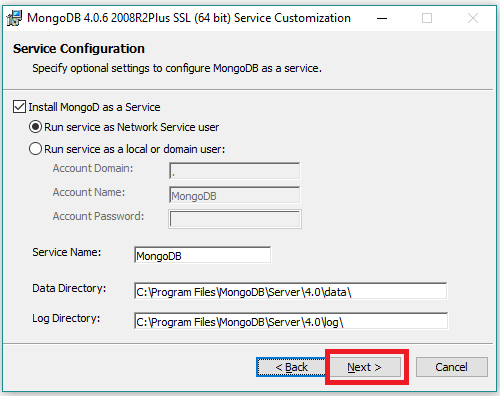500x396 pixels.
Task: Click the Service Name input field
Action: 203,255
